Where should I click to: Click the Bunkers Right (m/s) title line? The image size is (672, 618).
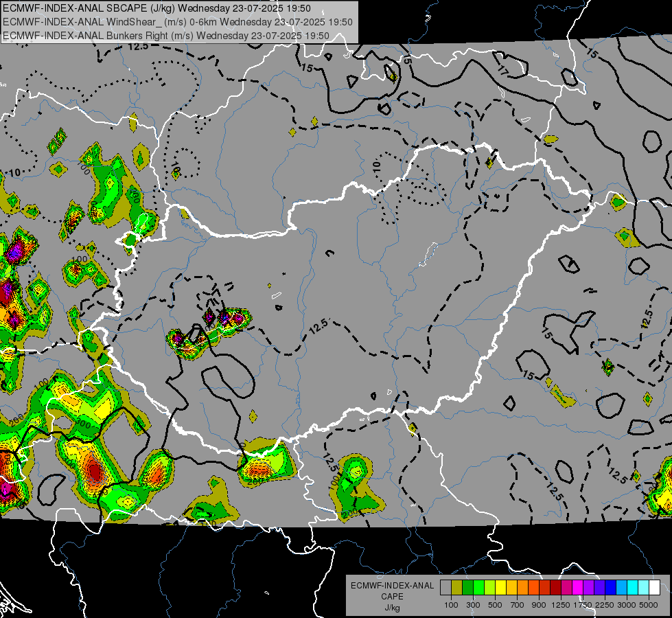pos(166,36)
